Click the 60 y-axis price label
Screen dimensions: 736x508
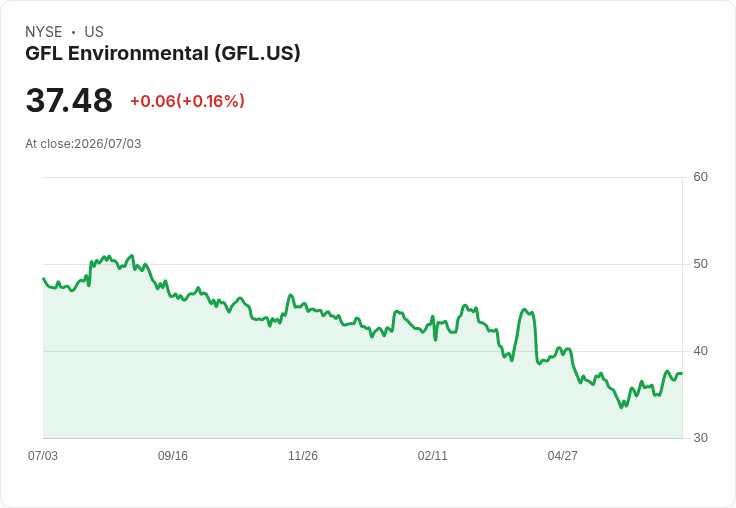point(700,177)
